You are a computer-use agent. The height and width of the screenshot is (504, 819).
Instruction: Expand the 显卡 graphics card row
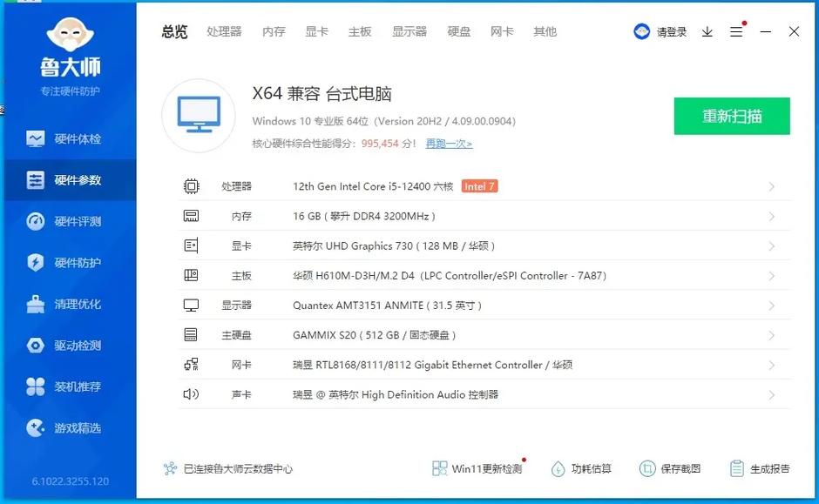pyautogui.click(x=480, y=245)
